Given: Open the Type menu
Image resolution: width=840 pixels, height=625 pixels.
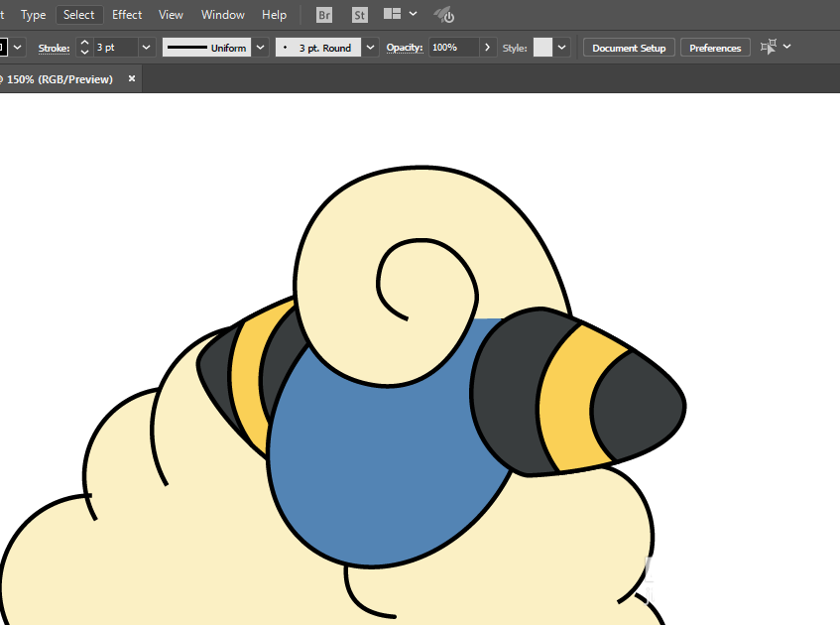Looking at the screenshot, I should (33, 15).
